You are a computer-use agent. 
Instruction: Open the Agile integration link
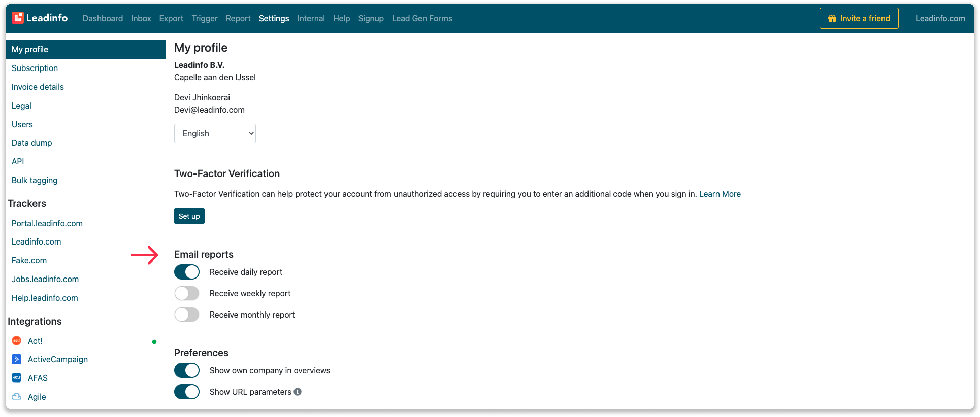(37, 396)
